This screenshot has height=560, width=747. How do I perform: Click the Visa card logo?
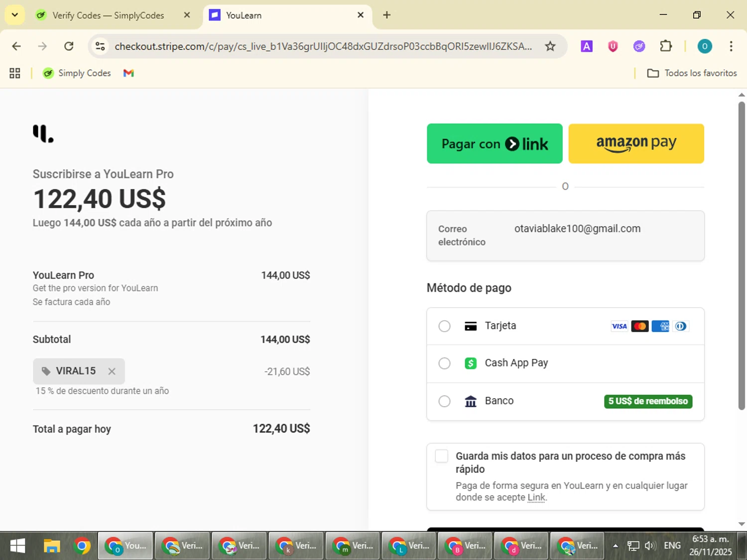point(619,327)
